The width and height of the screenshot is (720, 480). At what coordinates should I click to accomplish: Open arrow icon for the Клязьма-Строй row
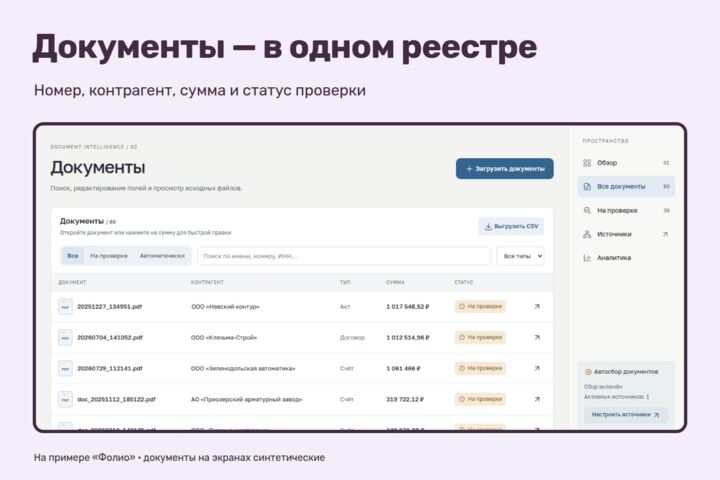coord(537,337)
